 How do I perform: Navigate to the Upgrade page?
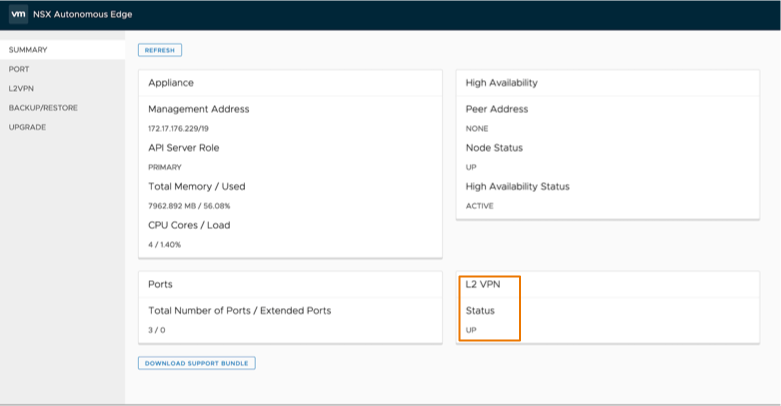[x=27, y=127]
